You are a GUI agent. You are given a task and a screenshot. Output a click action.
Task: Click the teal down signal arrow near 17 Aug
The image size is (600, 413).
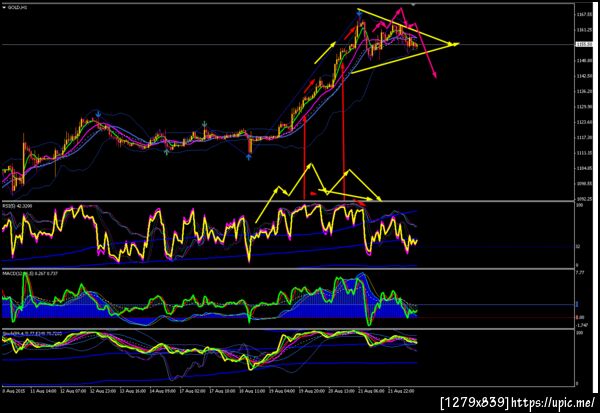coord(205,124)
